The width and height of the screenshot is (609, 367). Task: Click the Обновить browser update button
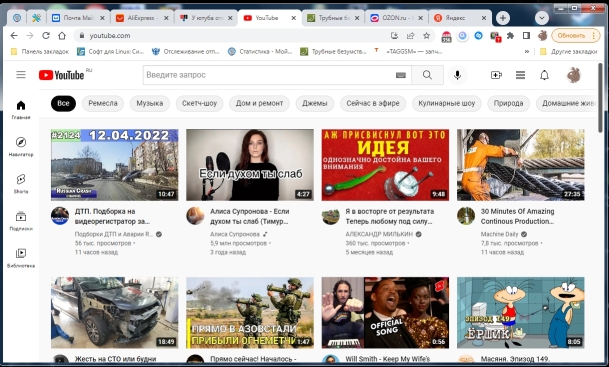[575, 35]
